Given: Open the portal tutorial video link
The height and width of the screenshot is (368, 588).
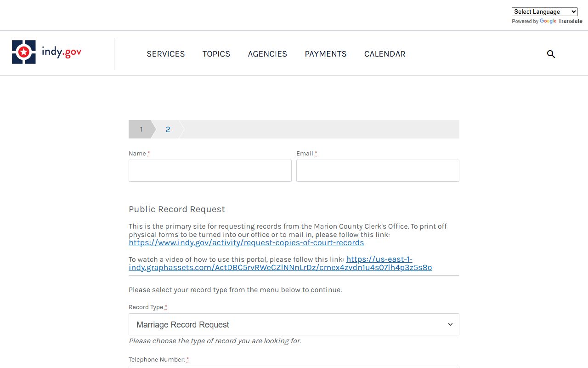Looking at the screenshot, I should (x=280, y=263).
